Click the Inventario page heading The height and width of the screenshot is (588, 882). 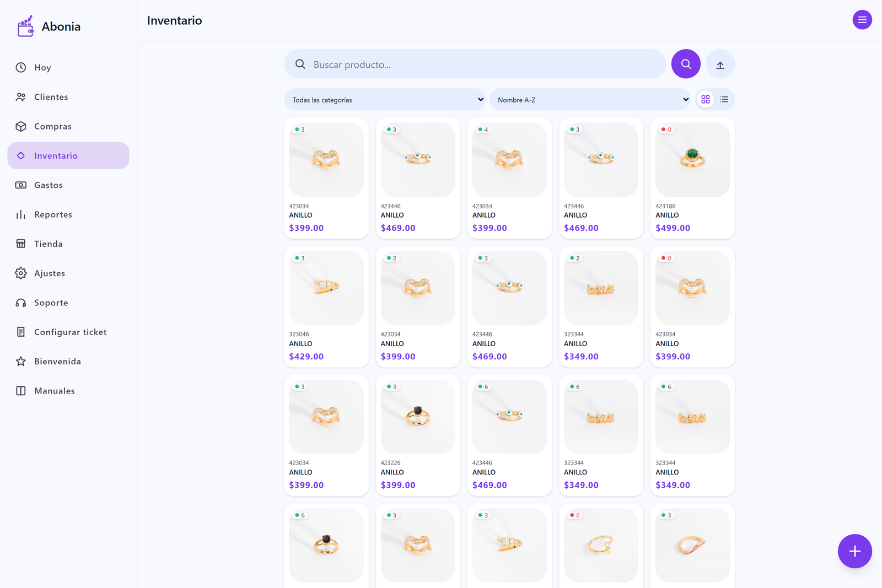tap(175, 20)
